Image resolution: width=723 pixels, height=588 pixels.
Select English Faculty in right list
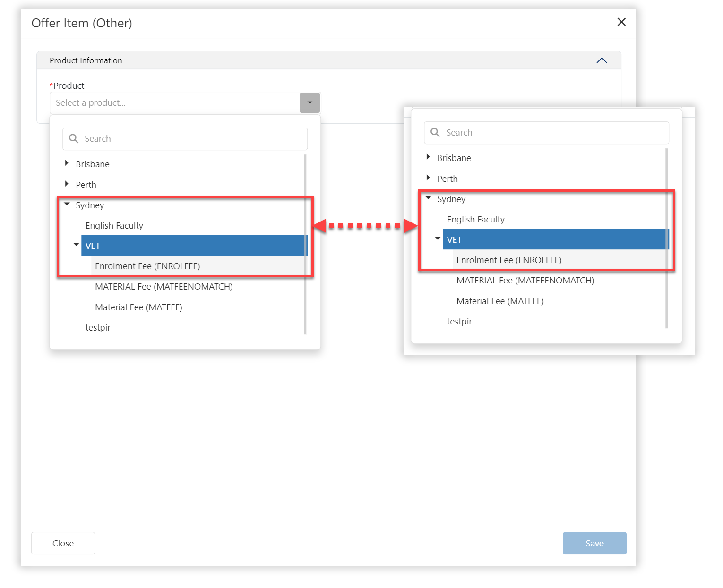click(x=476, y=220)
